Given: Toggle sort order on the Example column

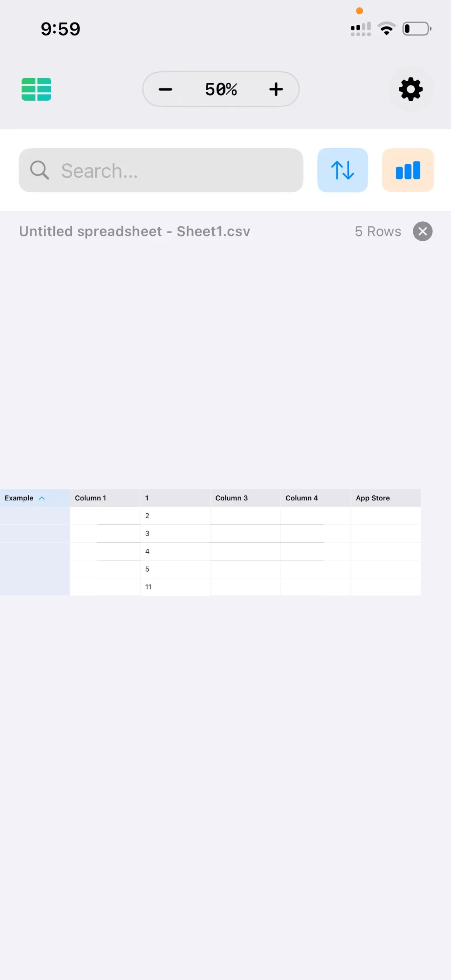Looking at the screenshot, I should click(20, 498).
